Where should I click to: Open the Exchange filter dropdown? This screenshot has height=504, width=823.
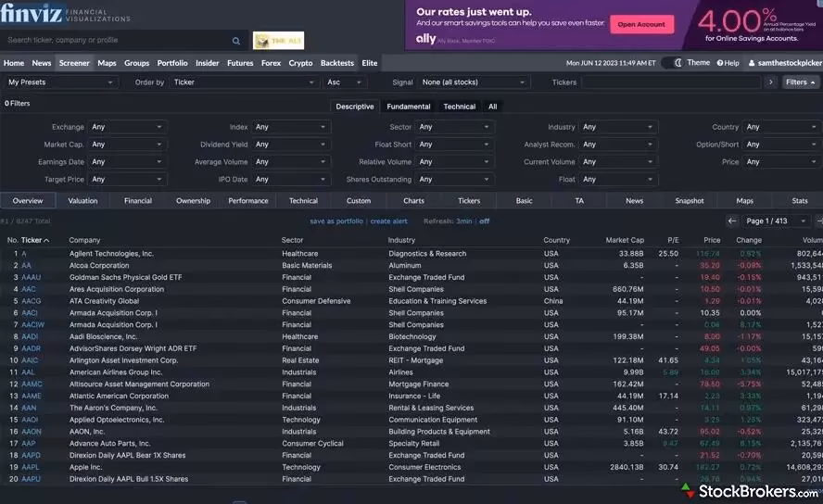tap(127, 127)
